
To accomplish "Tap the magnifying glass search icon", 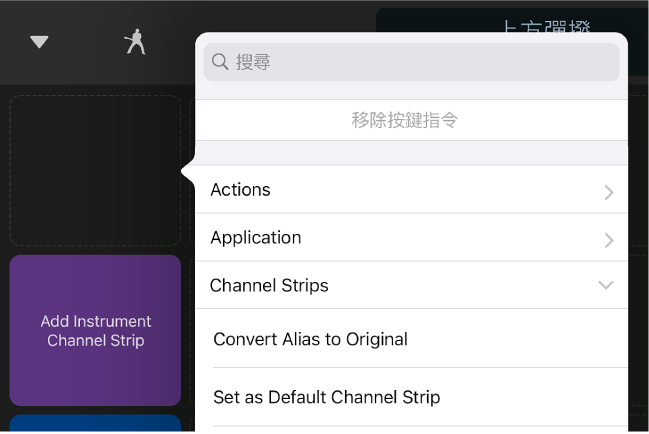I will pyautogui.click(x=220, y=62).
